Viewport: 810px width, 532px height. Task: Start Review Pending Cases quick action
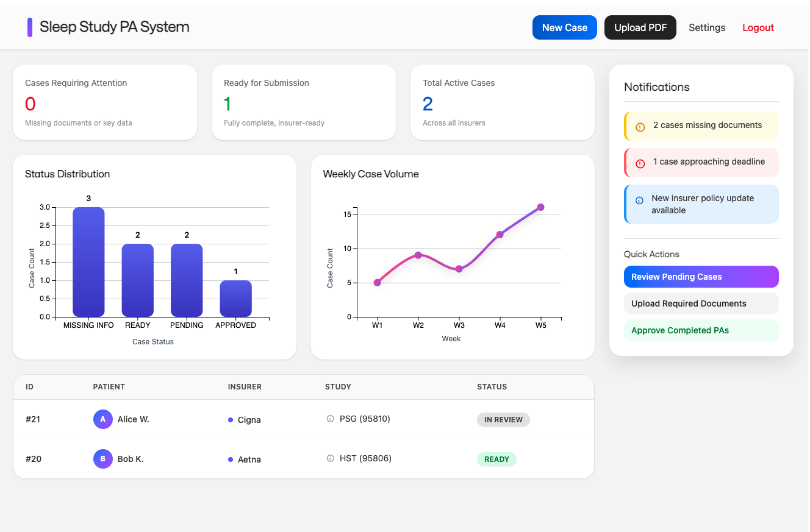pos(701,277)
